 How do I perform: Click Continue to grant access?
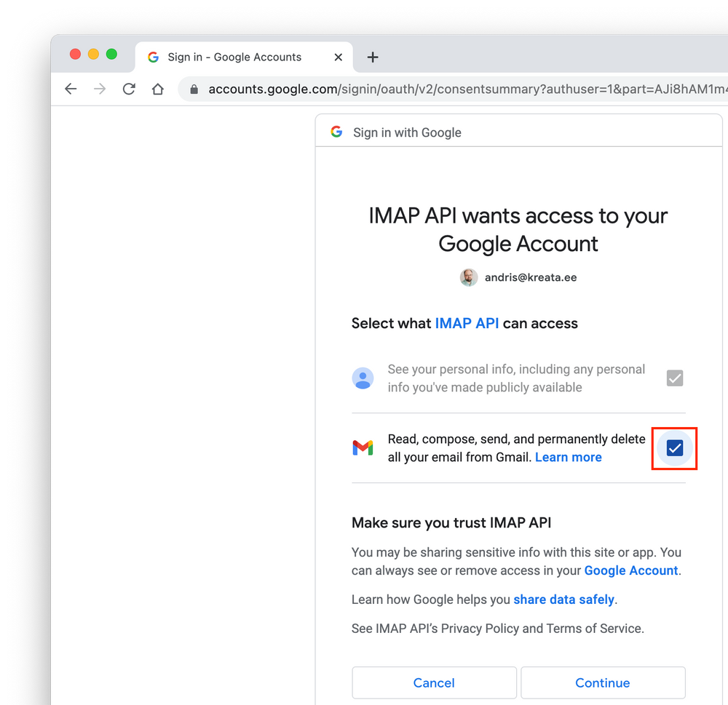pyautogui.click(x=603, y=682)
